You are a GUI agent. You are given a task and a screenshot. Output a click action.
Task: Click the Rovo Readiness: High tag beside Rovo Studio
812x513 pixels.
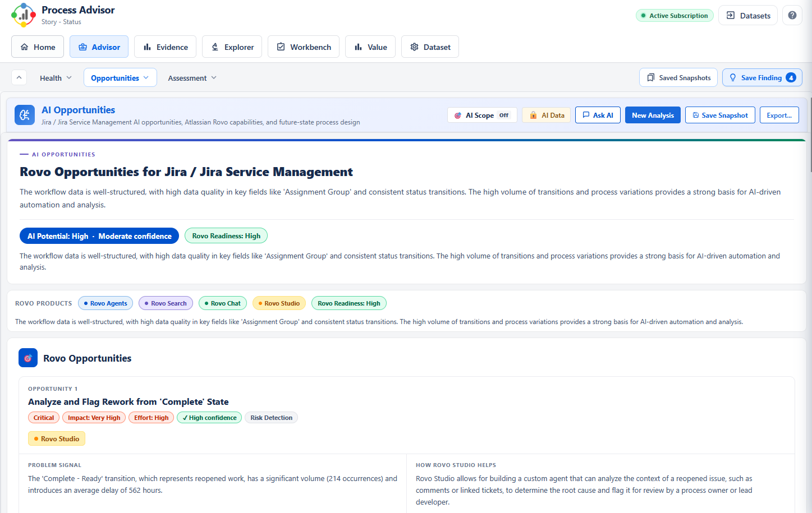[x=349, y=303]
